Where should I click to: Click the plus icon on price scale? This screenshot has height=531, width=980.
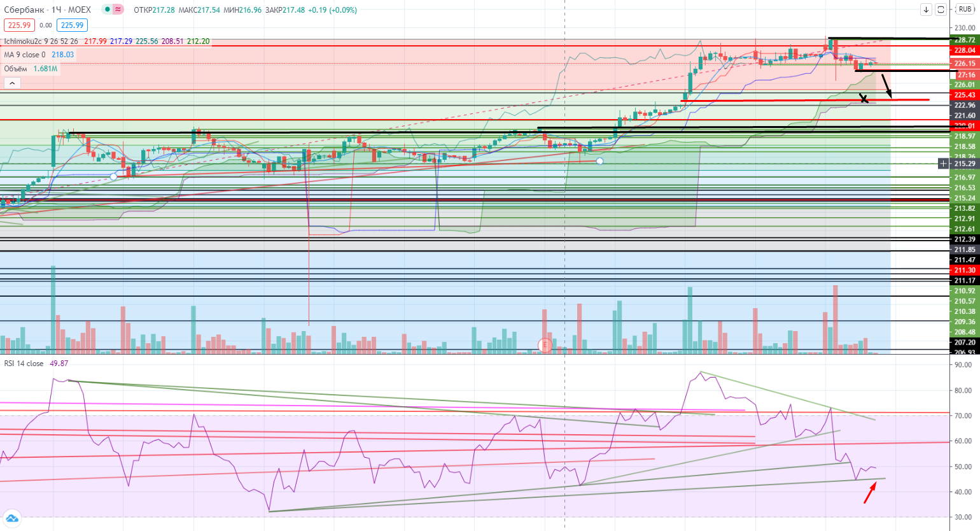click(943, 164)
